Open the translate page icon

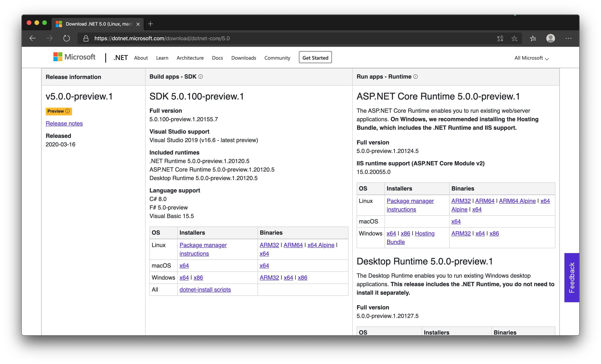point(500,38)
